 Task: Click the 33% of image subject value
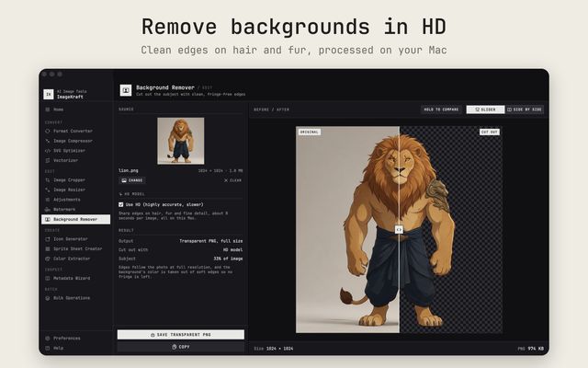(228, 259)
